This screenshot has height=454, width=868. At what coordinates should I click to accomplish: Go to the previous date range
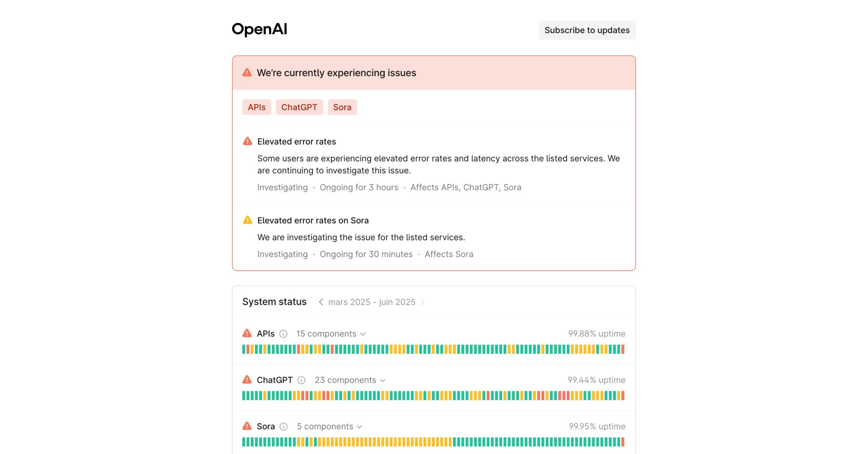[x=321, y=302]
